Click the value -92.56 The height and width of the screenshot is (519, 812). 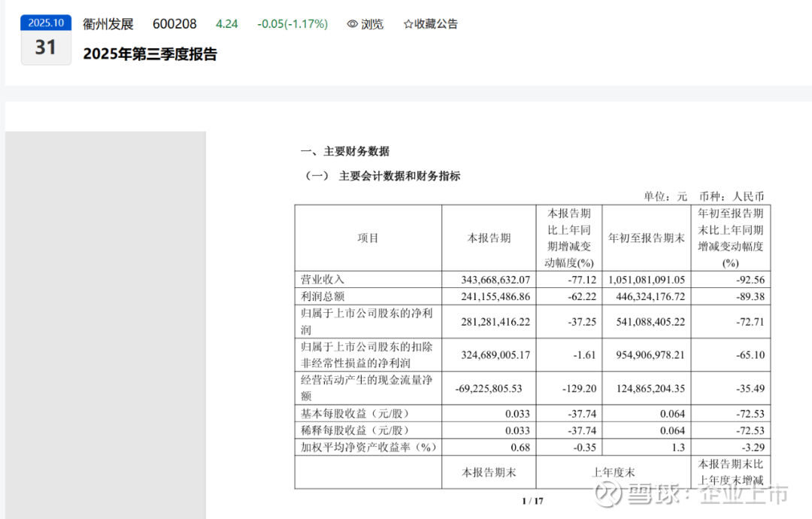(750, 280)
